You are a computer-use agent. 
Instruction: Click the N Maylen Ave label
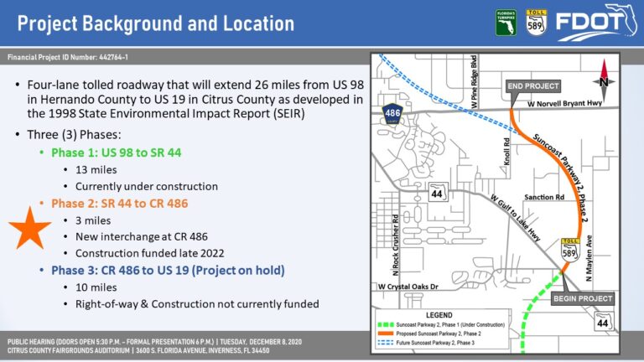tap(589, 258)
